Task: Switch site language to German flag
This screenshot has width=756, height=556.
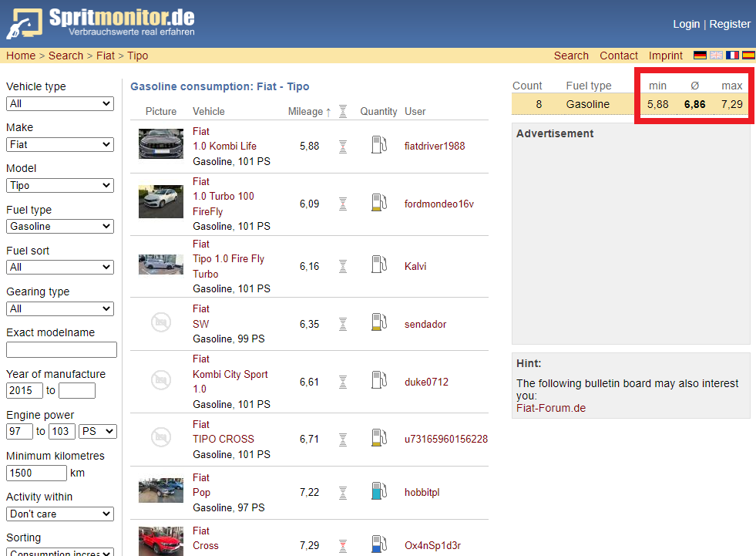Action: click(700, 55)
